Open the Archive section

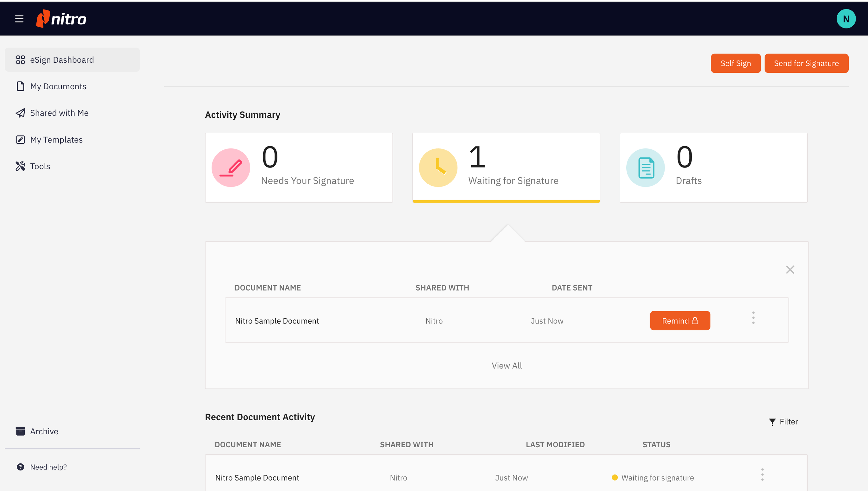[44, 431]
